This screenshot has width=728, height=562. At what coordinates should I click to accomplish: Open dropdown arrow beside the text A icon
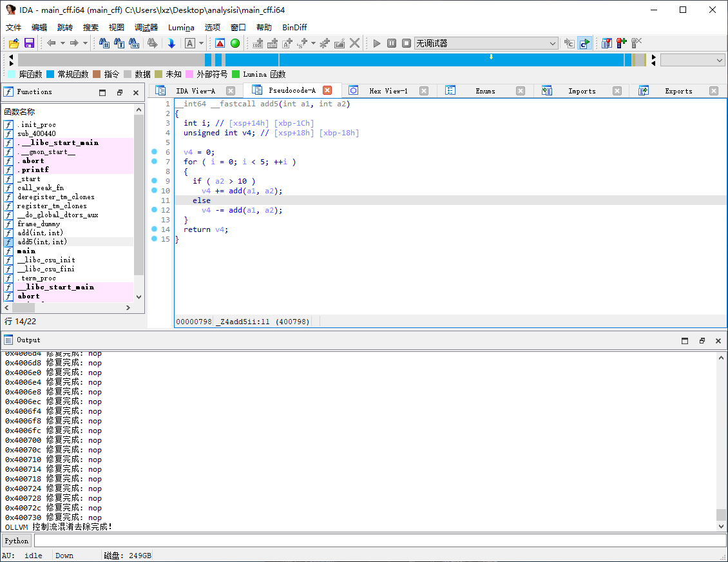202,43
